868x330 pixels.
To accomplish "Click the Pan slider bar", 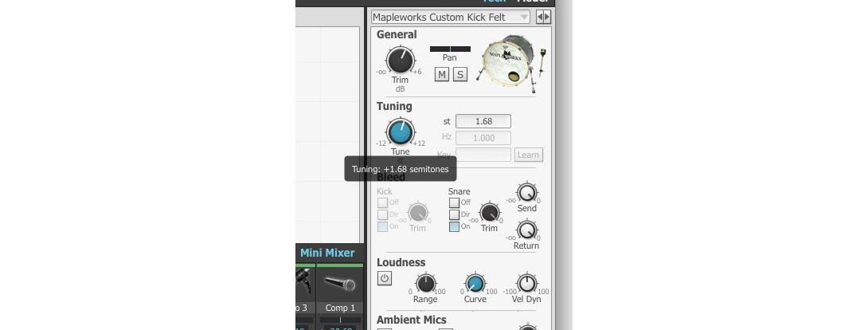I will tap(450, 49).
